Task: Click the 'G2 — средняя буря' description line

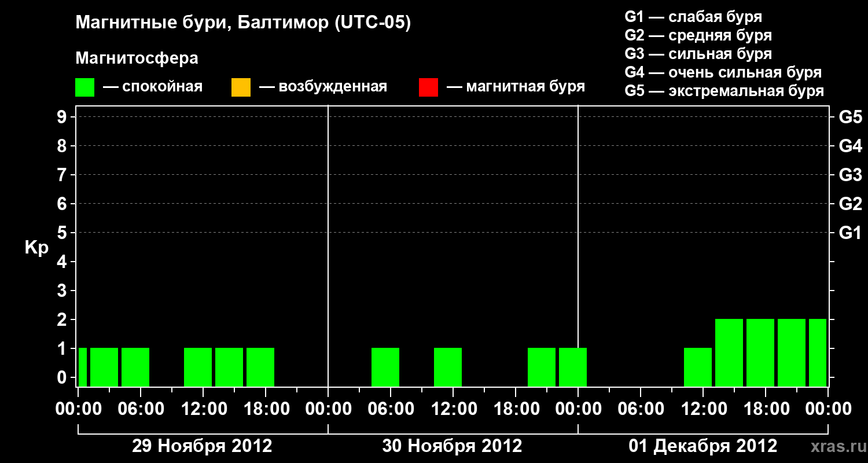Action: [698, 35]
